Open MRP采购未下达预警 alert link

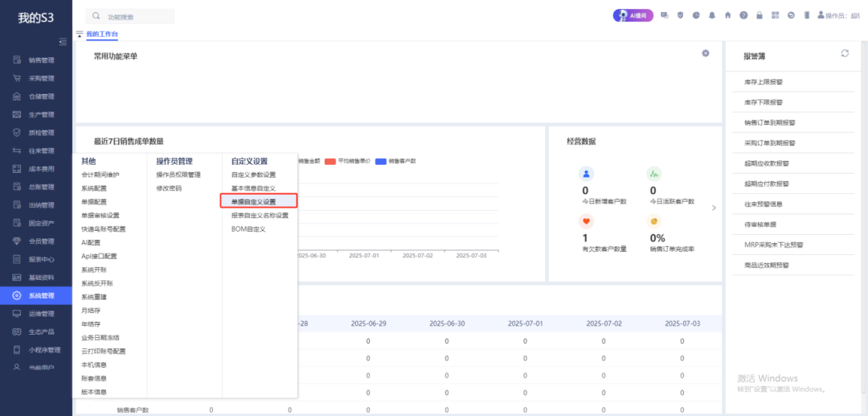[774, 245]
